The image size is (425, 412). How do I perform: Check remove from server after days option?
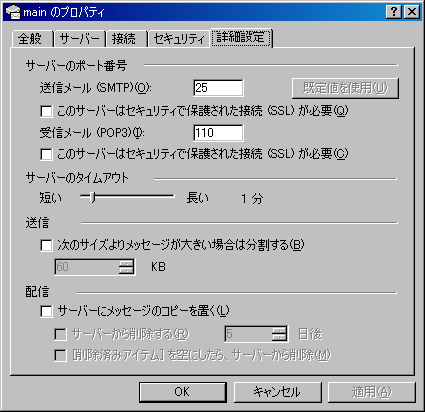[60, 334]
